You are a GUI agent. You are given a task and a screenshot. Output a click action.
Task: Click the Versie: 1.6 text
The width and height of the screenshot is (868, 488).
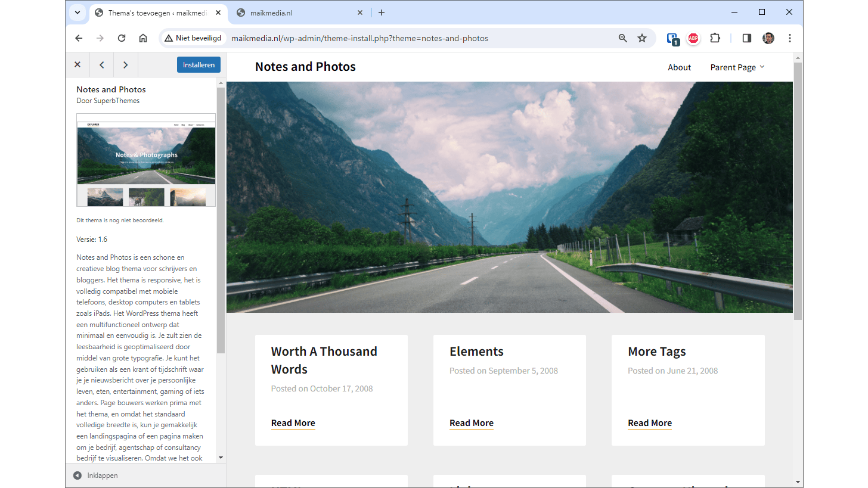(92, 240)
